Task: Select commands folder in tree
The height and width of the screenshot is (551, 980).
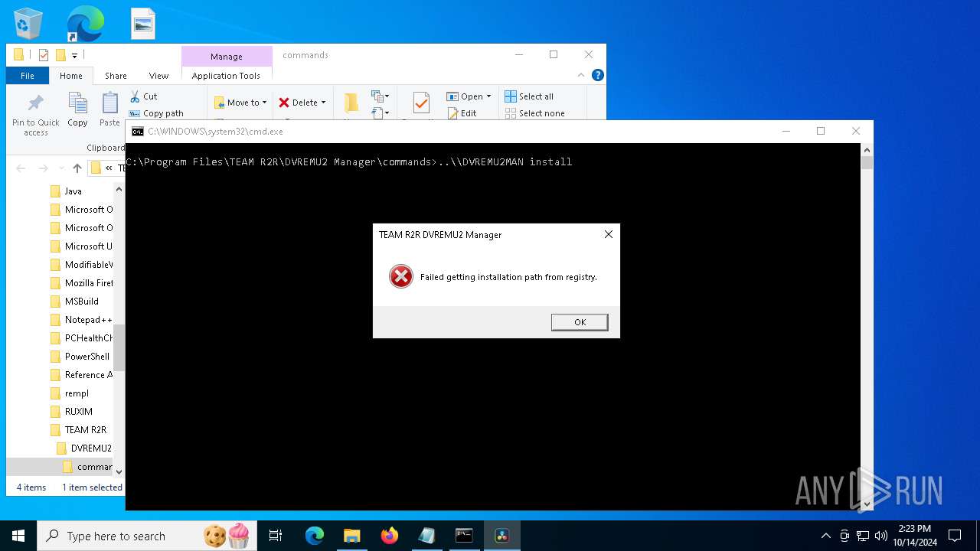Action: (87, 467)
